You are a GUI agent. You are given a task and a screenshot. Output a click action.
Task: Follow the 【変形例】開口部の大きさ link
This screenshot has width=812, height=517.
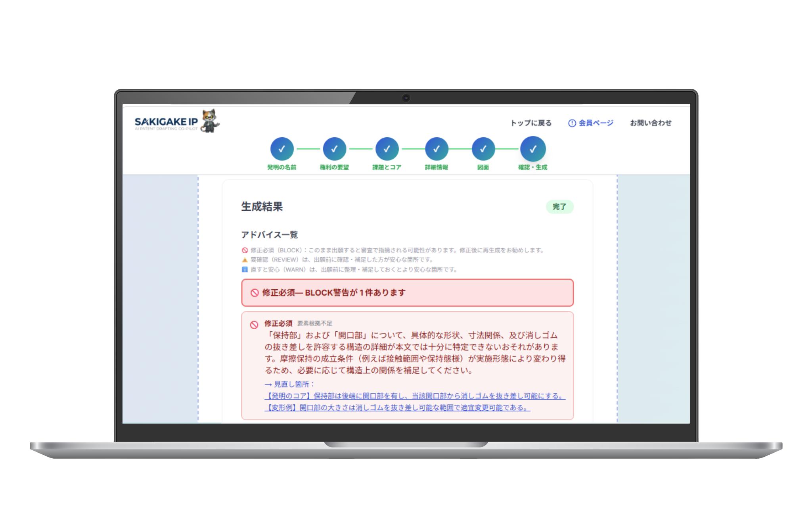tap(397, 407)
